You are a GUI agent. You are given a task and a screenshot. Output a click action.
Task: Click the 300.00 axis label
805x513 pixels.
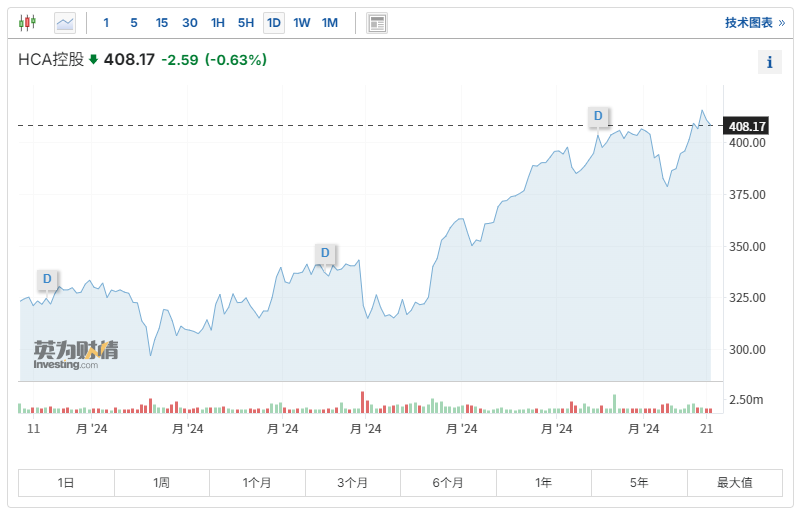(747, 350)
